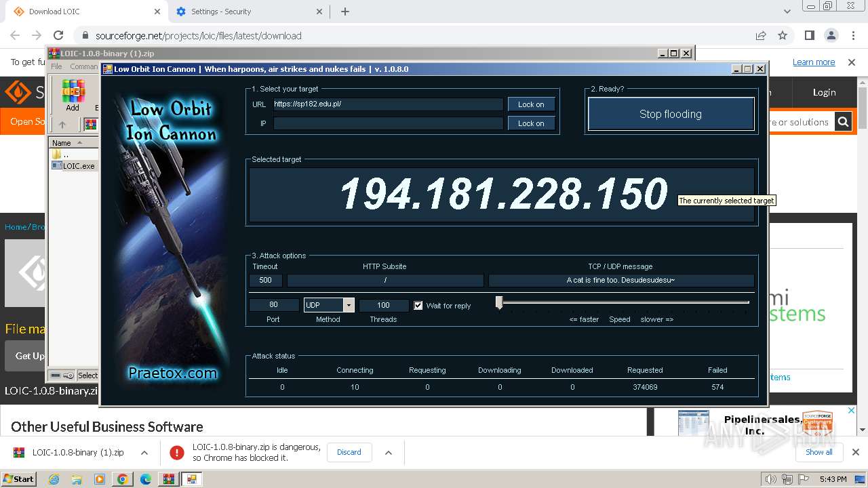Edit the Threads value 100

(x=383, y=305)
